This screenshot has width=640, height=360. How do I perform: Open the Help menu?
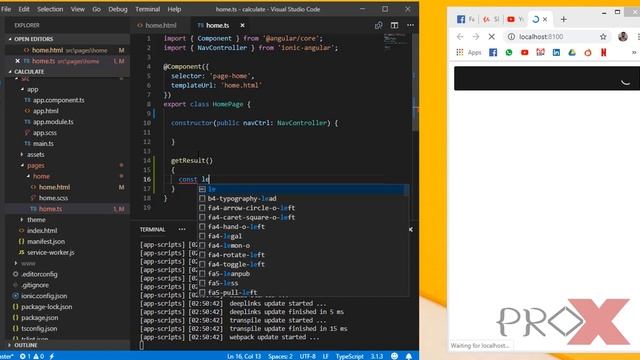[x=174, y=9]
